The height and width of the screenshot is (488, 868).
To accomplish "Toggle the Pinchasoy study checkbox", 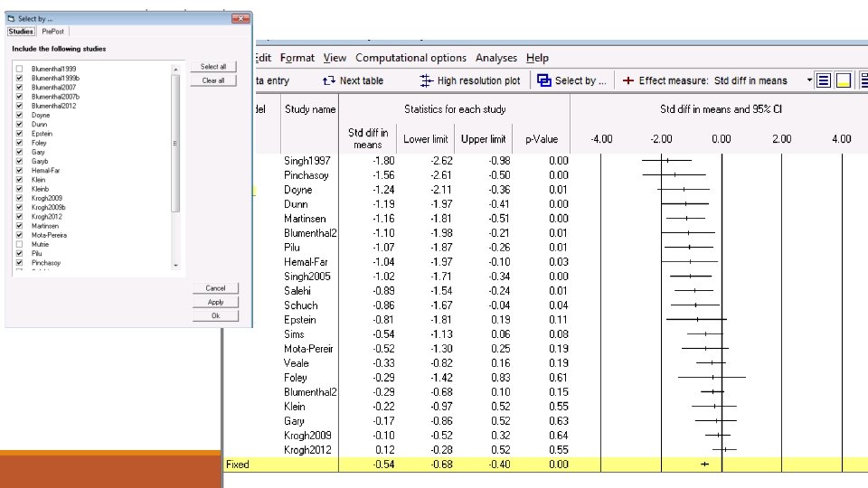I will tap(19, 263).
